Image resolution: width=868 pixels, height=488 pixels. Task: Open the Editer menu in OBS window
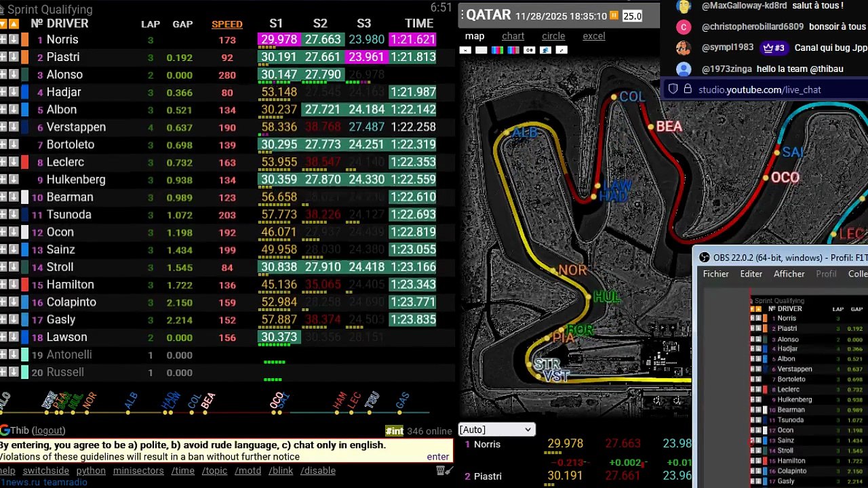[x=751, y=274]
